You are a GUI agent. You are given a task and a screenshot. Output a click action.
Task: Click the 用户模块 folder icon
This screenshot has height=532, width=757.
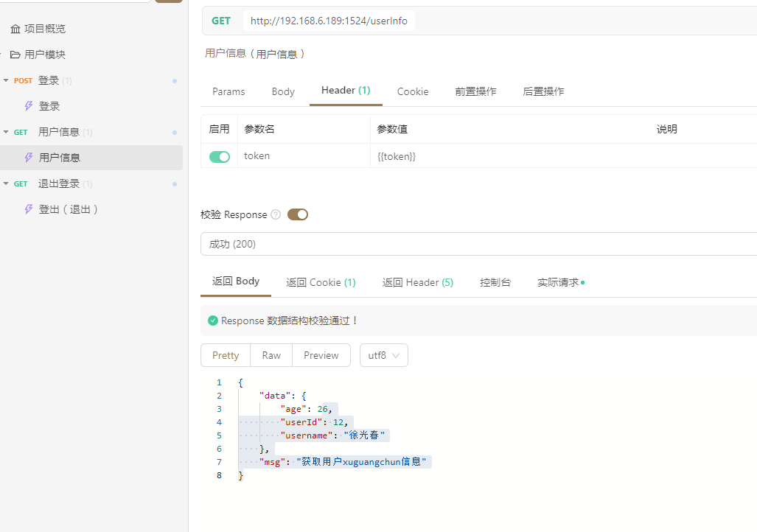point(15,55)
